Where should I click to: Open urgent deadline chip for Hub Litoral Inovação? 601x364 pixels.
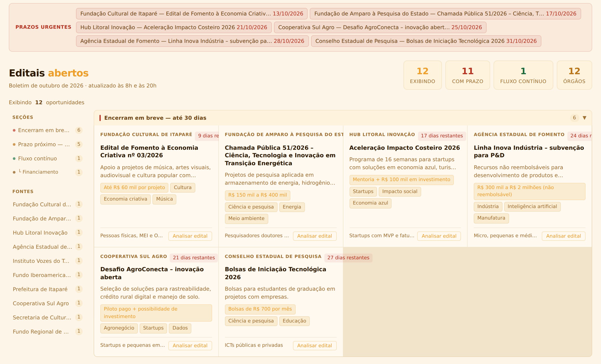(x=174, y=27)
